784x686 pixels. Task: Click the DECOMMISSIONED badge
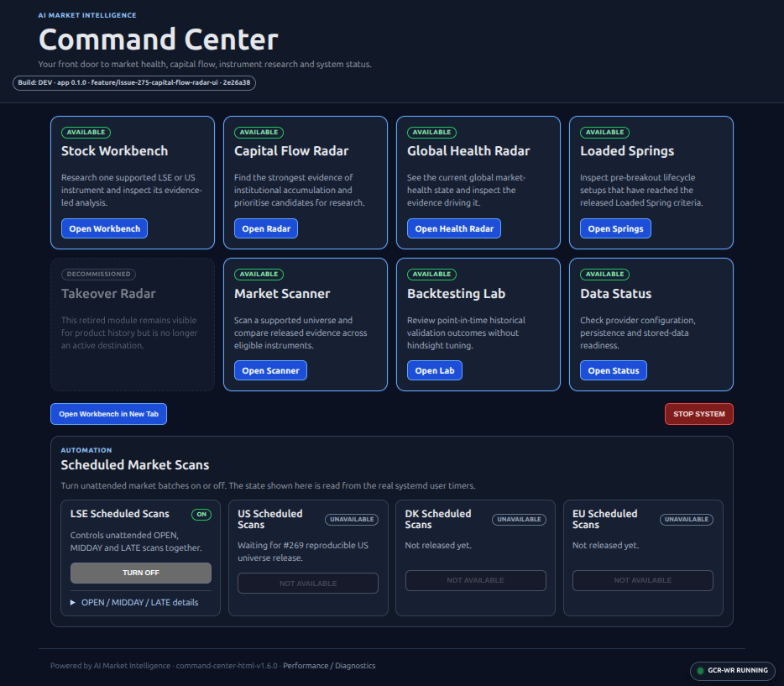98,274
